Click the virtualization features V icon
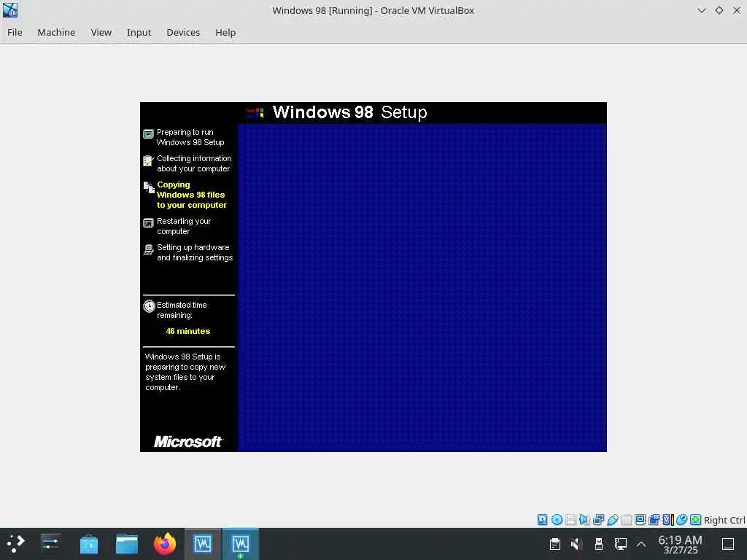The width and height of the screenshot is (747, 560). click(668, 519)
